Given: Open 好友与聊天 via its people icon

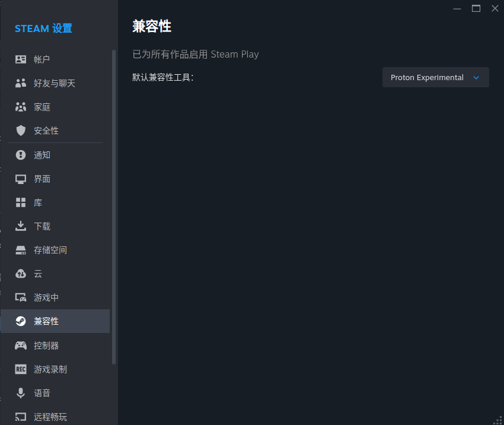Looking at the screenshot, I should pyautogui.click(x=21, y=83).
